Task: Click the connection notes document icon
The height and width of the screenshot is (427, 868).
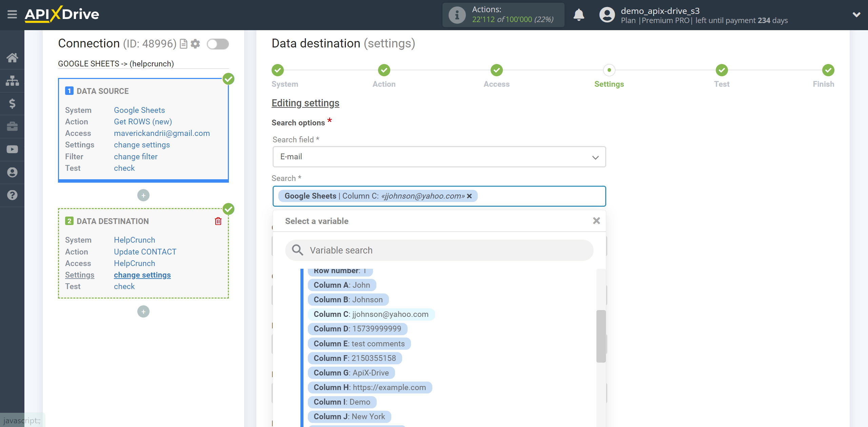Action: pyautogui.click(x=183, y=44)
